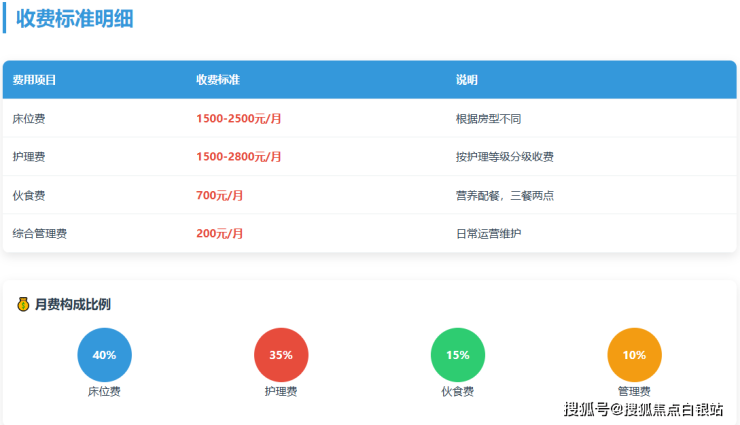Click the 收费标准 column header
740x425 pixels.
[x=217, y=80]
